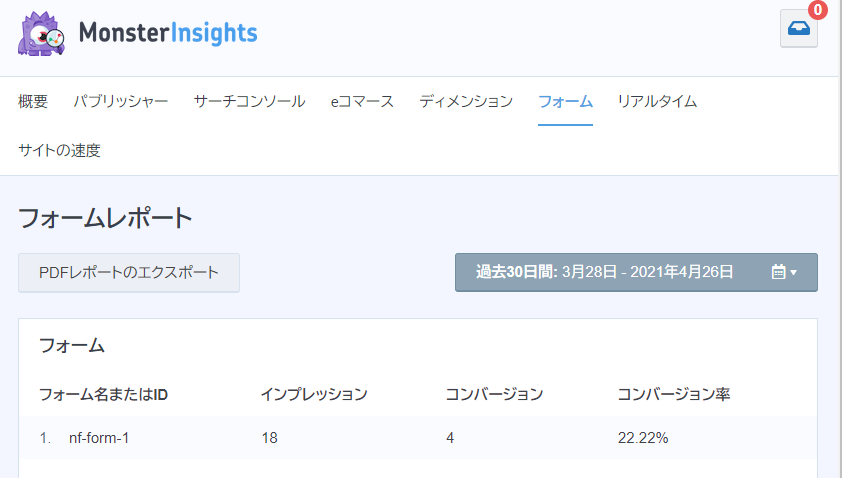Click the コンバージョン率 column header
Image resolution: width=842 pixels, height=478 pixels.
pos(674,394)
